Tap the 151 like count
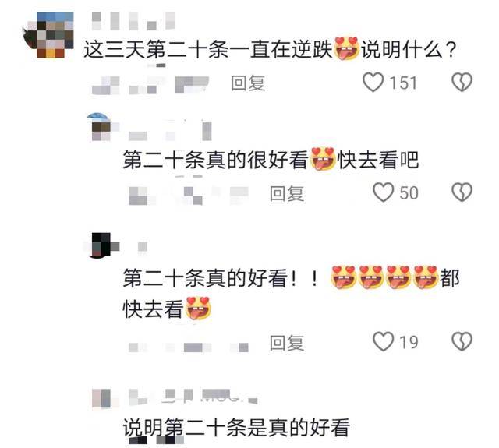This screenshot has width=499, height=448. click(x=403, y=83)
